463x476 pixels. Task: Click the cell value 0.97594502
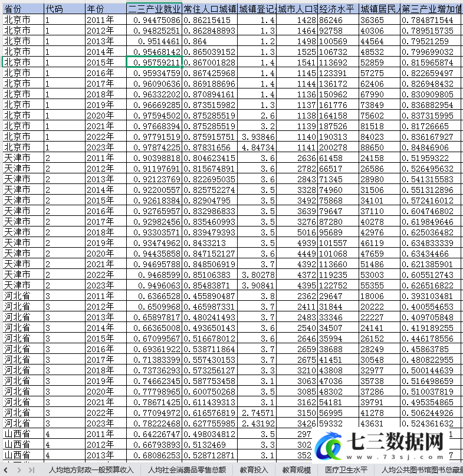coord(154,116)
